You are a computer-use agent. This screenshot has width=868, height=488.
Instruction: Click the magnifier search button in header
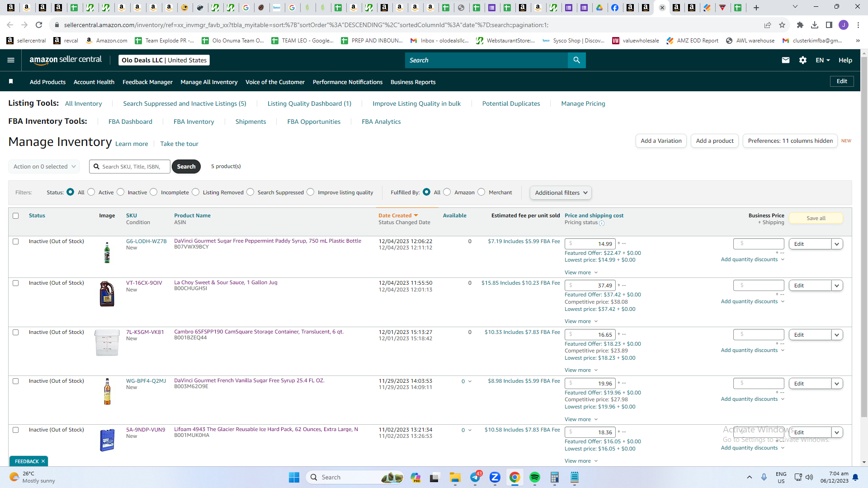coord(576,60)
